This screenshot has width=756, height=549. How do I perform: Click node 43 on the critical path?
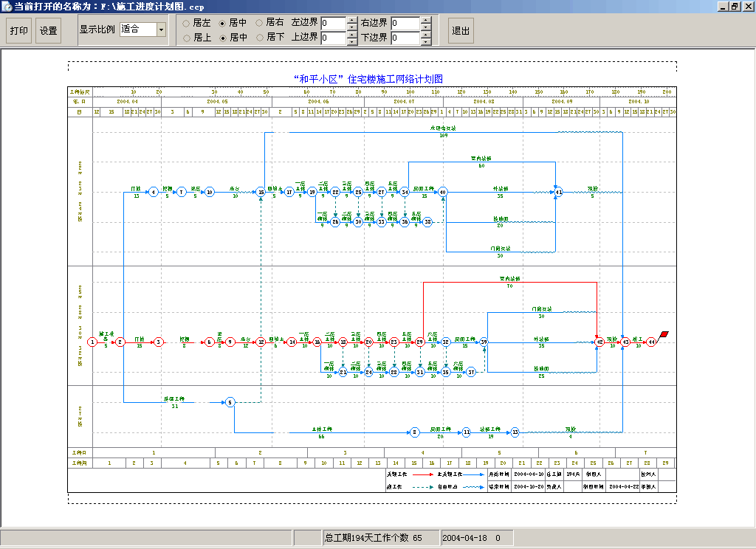(625, 342)
